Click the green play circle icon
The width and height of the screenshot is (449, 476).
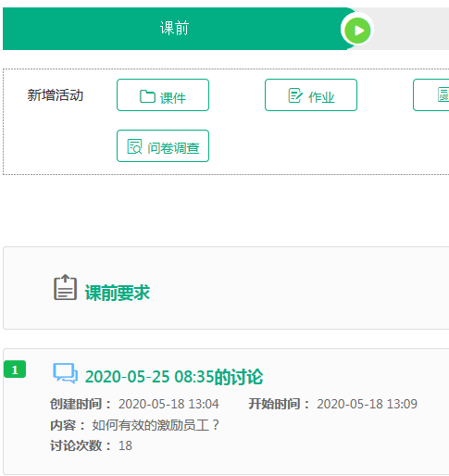click(357, 31)
